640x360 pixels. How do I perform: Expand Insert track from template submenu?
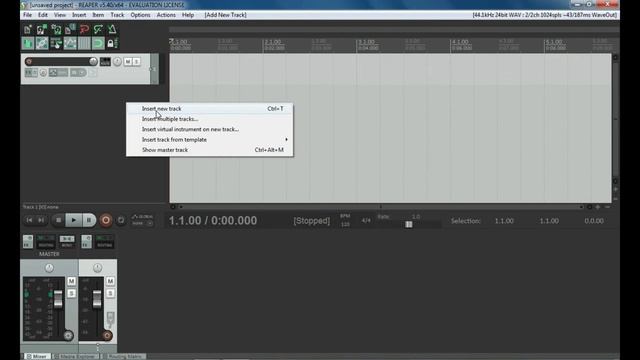(x=209, y=140)
